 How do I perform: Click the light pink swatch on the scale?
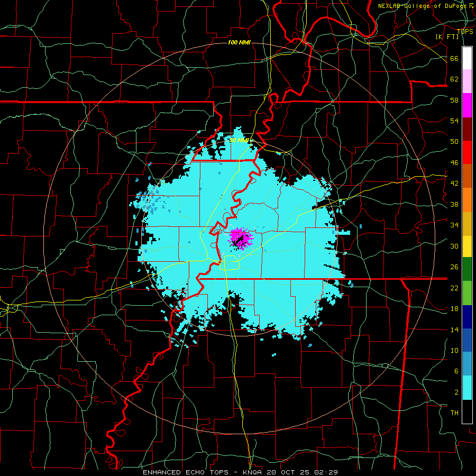467,81
